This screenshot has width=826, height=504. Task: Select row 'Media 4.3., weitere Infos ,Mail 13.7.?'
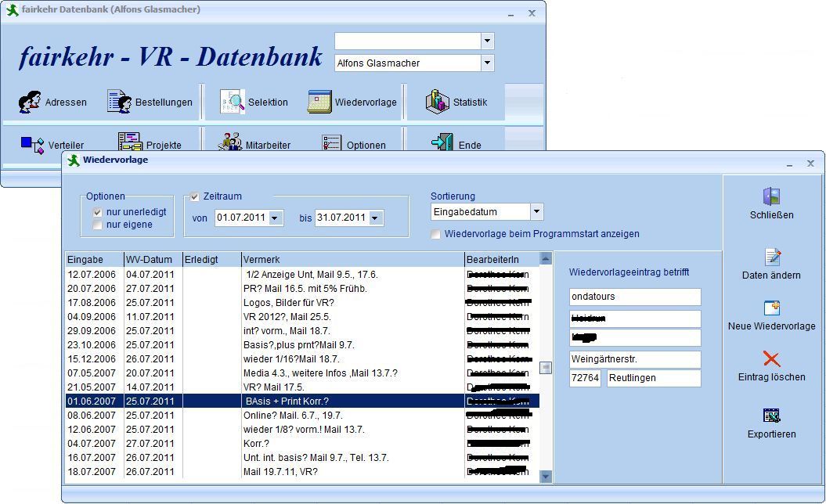pos(302,373)
